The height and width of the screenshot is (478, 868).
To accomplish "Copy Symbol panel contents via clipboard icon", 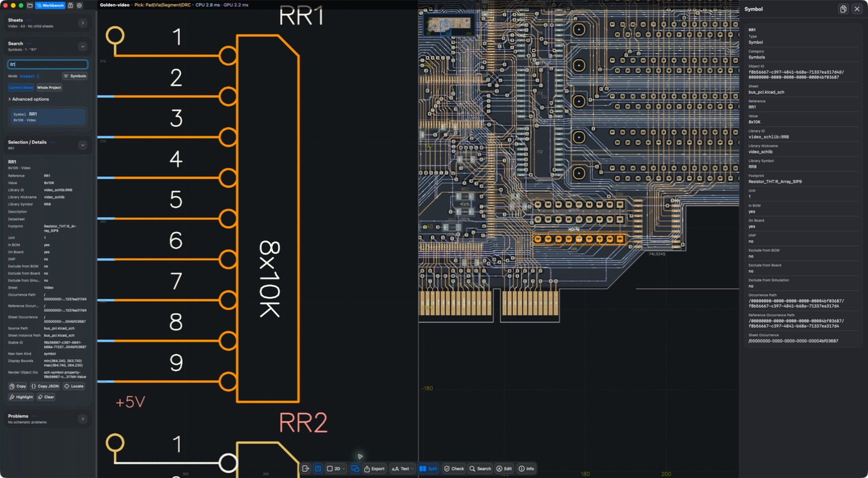I will 843,9.
